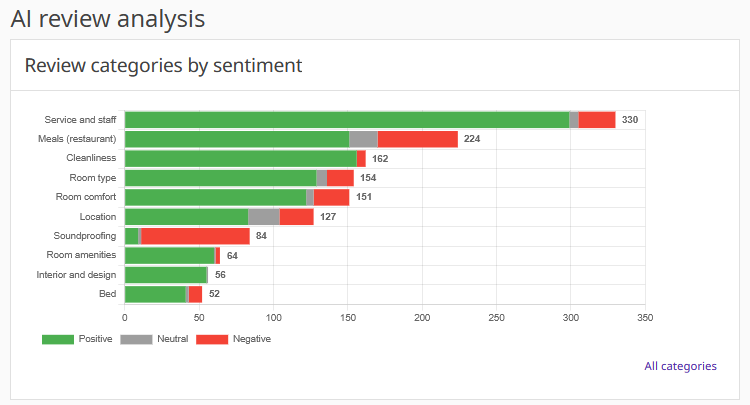The image size is (750, 405).
Task: Click the green Interior and design bar
Action: (165, 275)
